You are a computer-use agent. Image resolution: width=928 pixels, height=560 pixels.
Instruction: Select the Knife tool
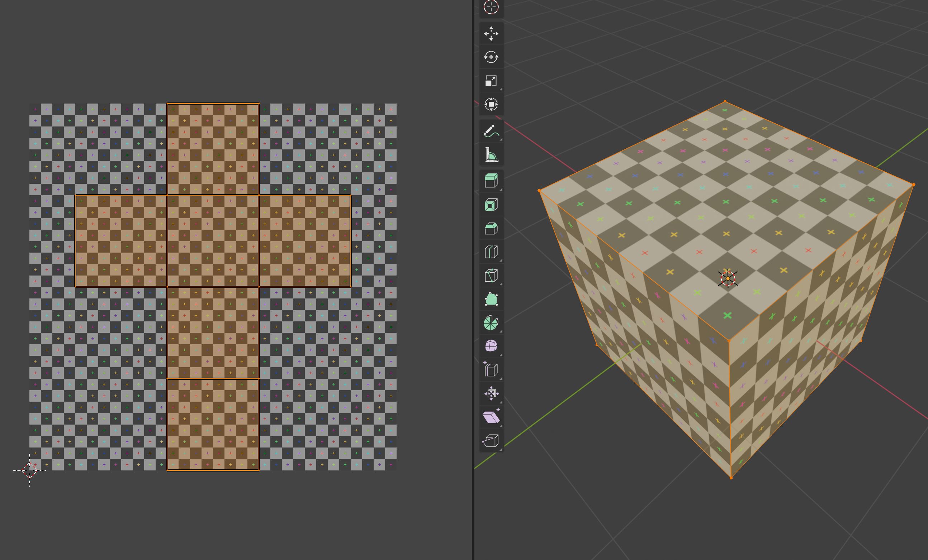pyautogui.click(x=491, y=276)
